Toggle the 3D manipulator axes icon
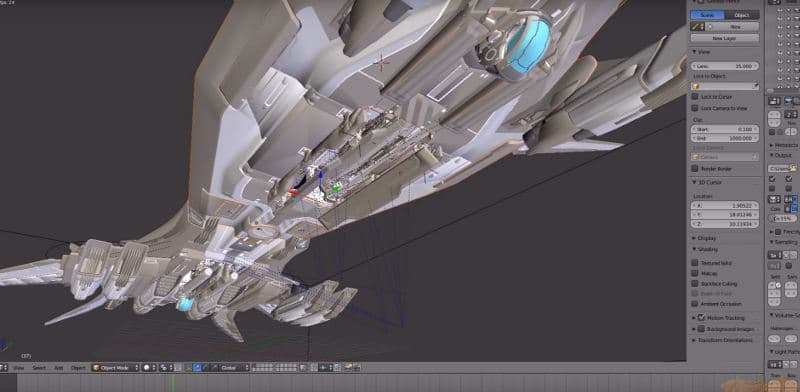 [x=188, y=368]
